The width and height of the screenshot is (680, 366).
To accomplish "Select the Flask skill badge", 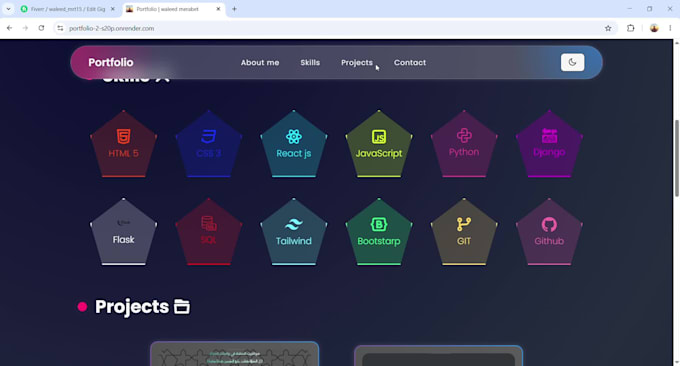I will point(124,232).
